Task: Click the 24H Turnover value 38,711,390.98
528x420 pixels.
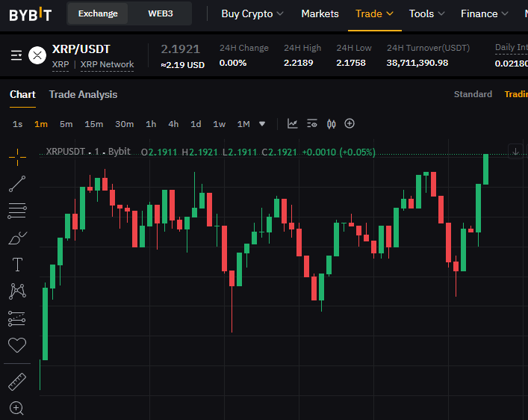Action: click(x=417, y=63)
